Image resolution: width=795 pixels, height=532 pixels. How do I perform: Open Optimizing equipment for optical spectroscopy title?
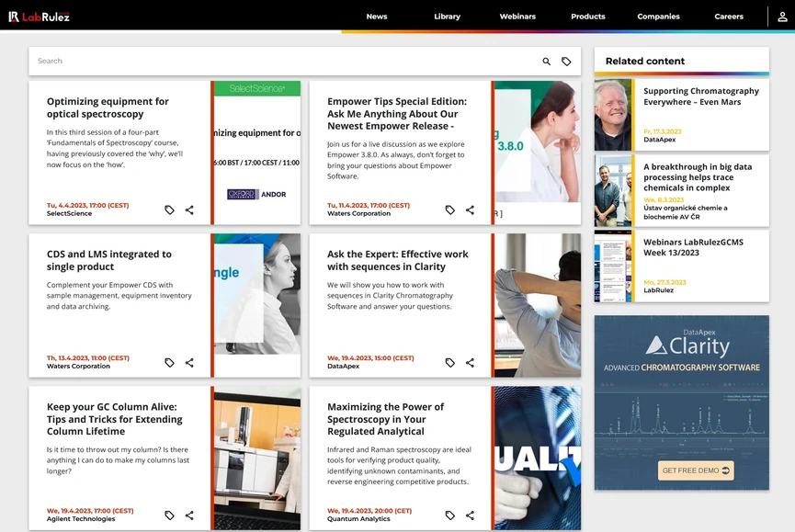point(108,108)
